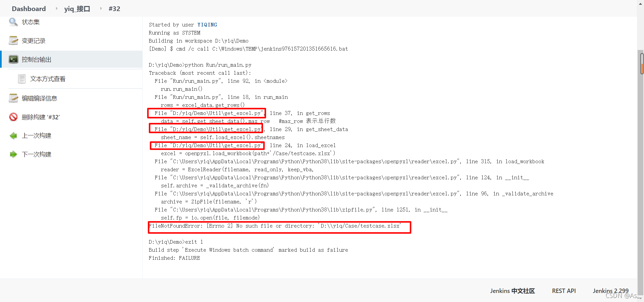Click the green right arrow for 下一次构建
The width and height of the screenshot is (644, 302).
[13, 154]
